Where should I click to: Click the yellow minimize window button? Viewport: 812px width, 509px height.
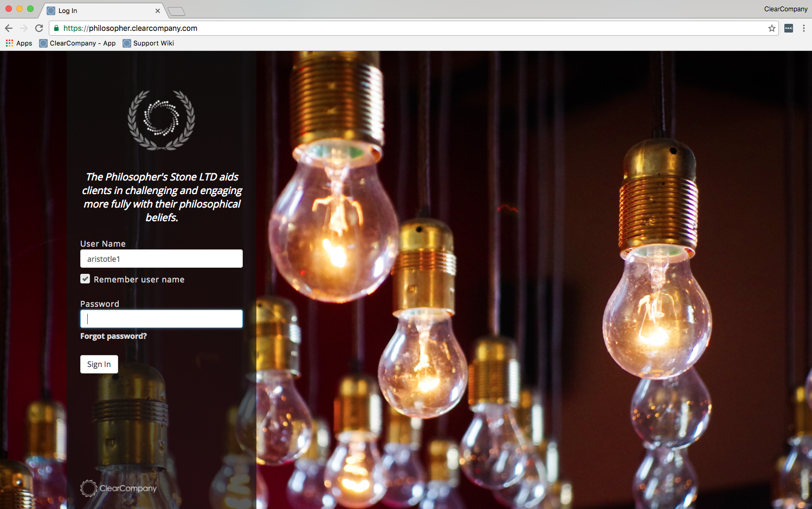[20, 9]
